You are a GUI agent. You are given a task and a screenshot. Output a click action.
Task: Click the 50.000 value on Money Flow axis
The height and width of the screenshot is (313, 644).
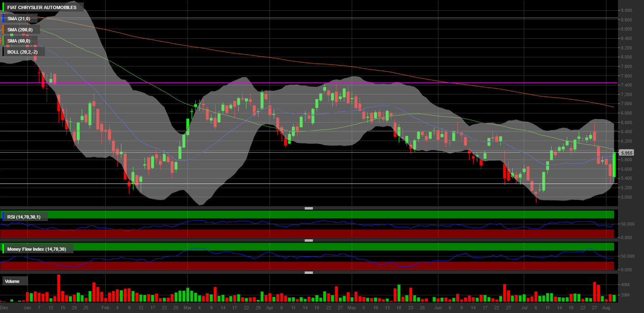coord(627,256)
